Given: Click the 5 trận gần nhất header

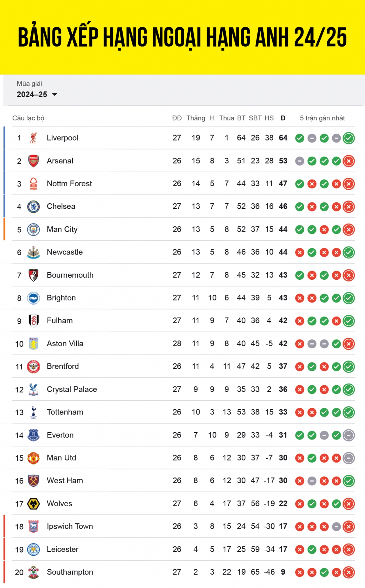Looking at the screenshot, I should pyautogui.click(x=322, y=118).
